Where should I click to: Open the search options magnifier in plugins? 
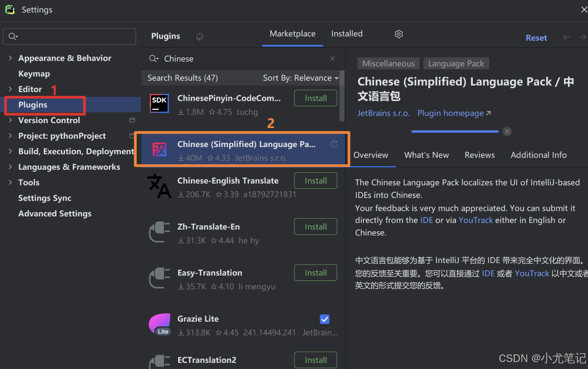[x=154, y=58]
